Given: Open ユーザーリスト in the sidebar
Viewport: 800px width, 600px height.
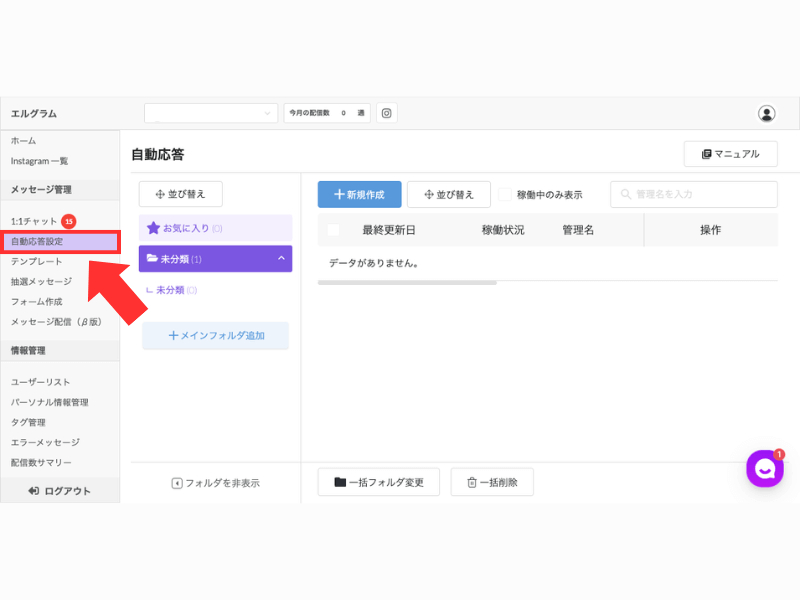Looking at the screenshot, I should pos(40,382).
